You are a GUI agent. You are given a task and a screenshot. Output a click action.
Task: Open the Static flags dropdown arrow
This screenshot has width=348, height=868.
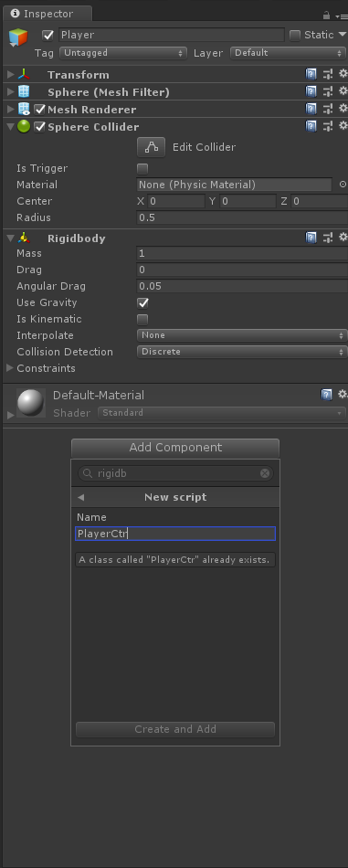coord(342,35)
